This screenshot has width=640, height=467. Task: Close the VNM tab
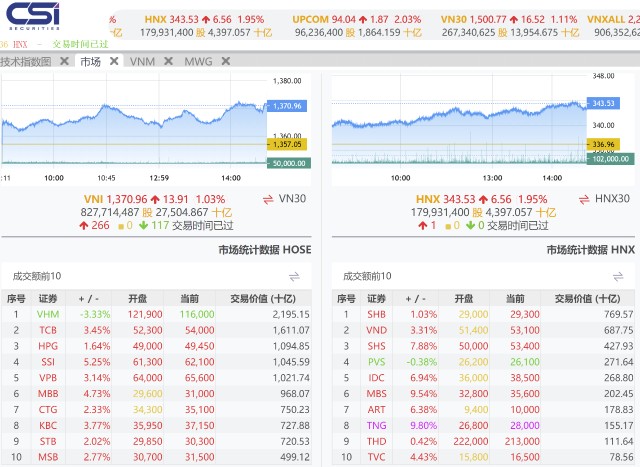click(x=168, y=61)
